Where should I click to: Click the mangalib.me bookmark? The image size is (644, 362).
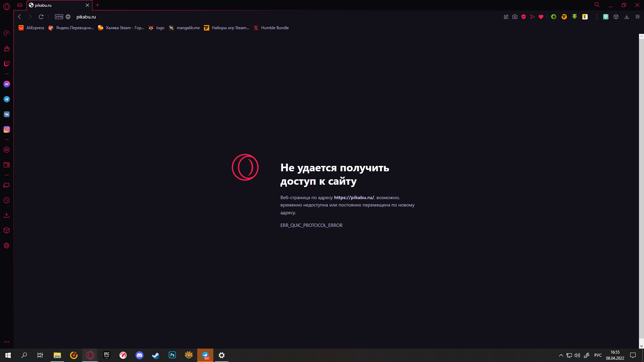pos(184,28)
